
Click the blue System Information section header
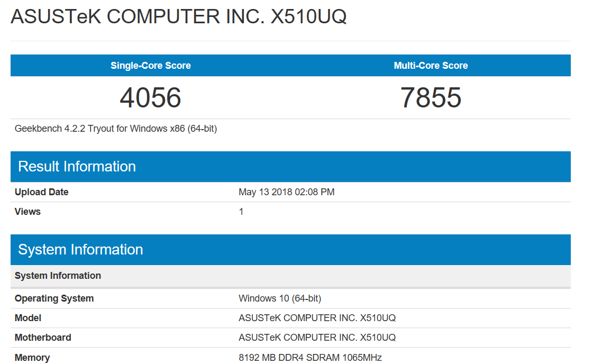(x=80, y=250)
